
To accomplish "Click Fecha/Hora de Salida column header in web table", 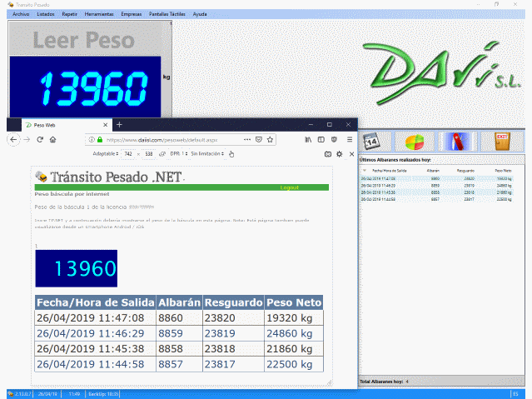I will pyautogui.click(x=96, y=302).
